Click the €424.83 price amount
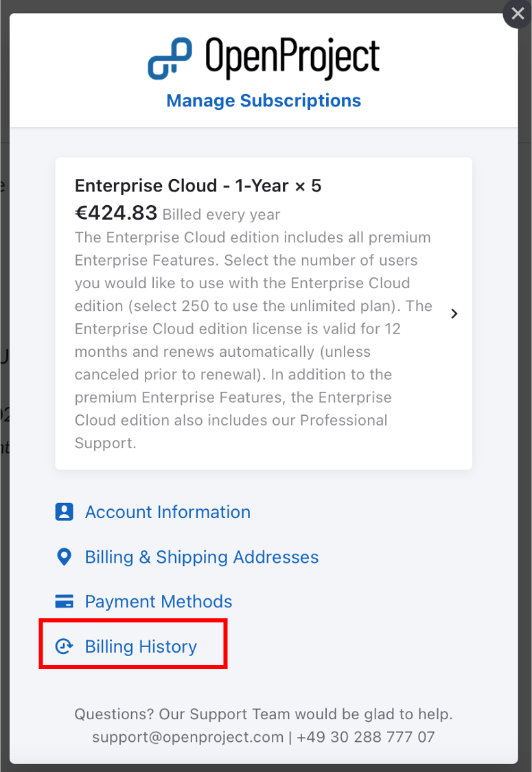Image resolution: width=532 pixels, height=772 pixels. coord(116,213)
